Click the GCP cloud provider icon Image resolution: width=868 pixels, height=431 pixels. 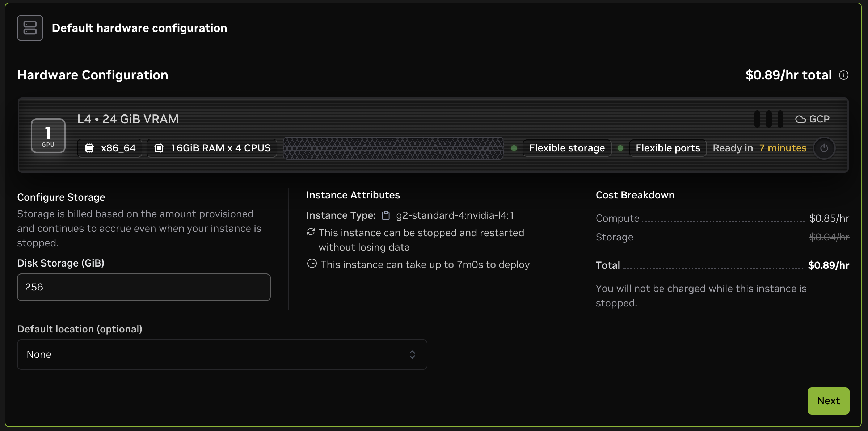point(800,119)
